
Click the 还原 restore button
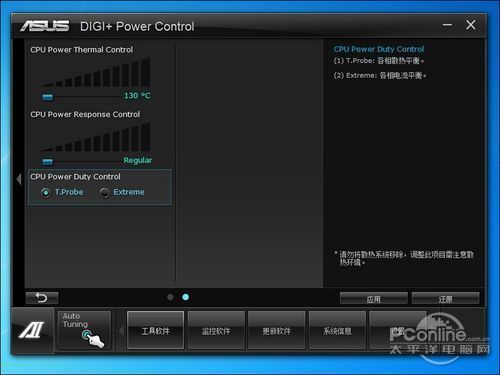445,299
